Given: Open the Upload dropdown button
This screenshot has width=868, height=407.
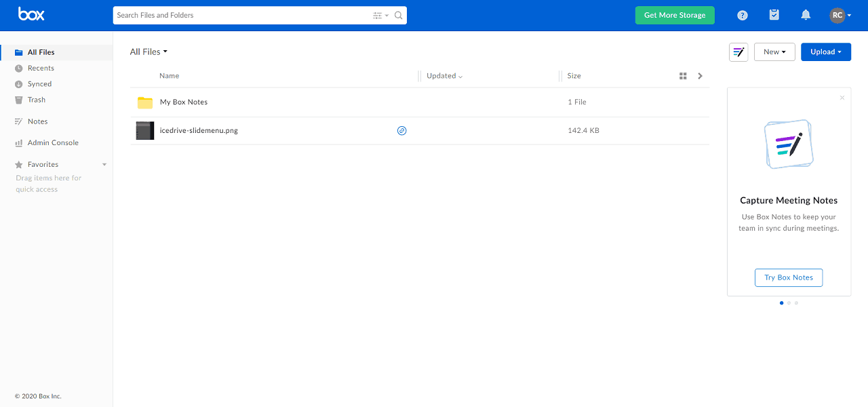Looking at the screenshot, I should click(x=826, y=52).
